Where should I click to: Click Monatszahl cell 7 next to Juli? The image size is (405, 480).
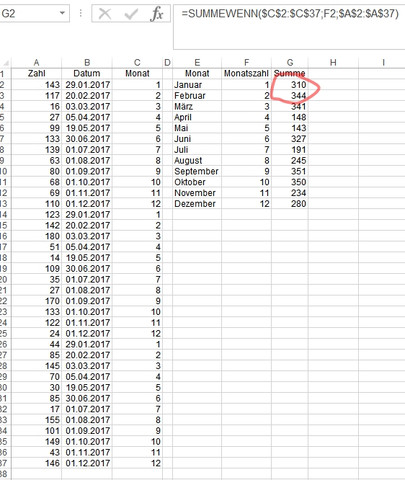coord(246,150)
